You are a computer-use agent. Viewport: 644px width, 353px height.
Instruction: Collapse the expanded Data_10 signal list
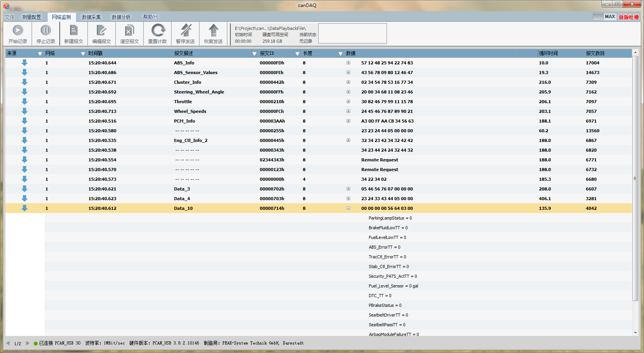(348, 208)
